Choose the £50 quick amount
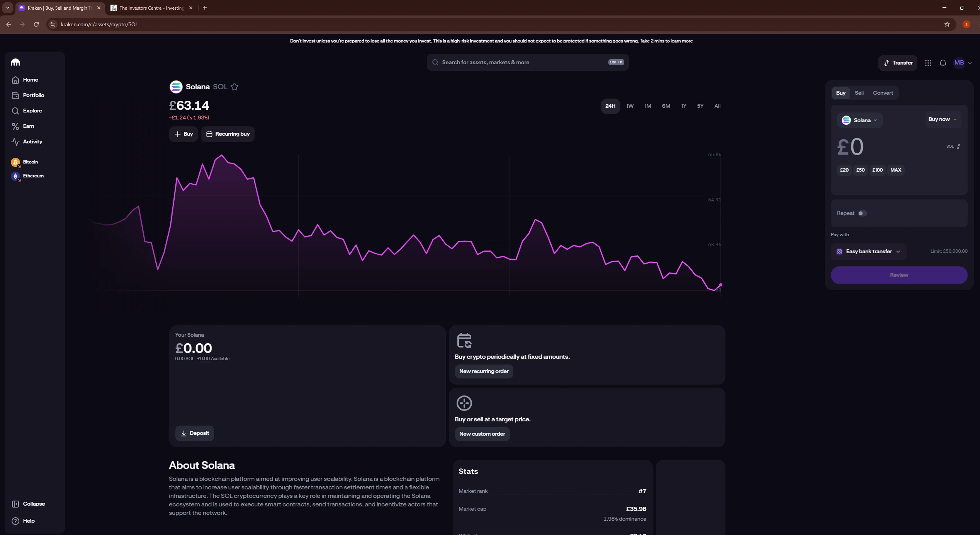 (x=860, y=170)
